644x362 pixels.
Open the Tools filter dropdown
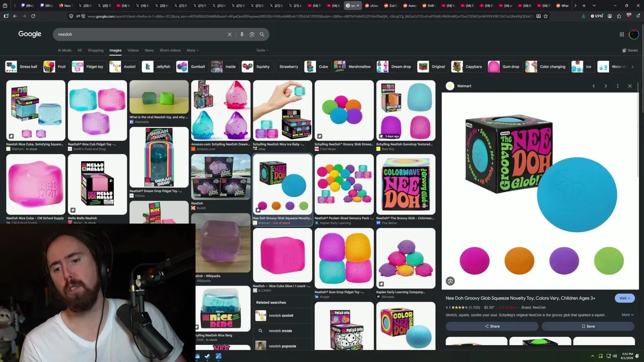point(262,50)
